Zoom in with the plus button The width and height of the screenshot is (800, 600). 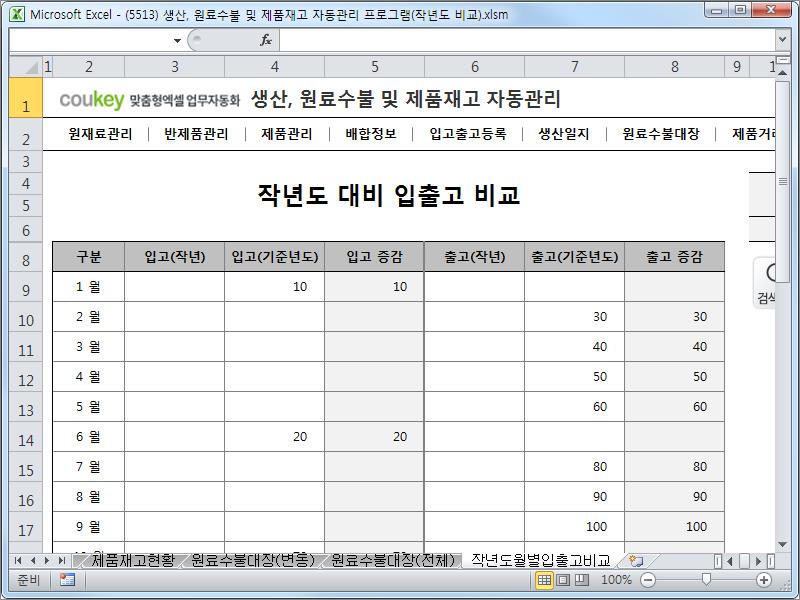(x=764, y=580)
